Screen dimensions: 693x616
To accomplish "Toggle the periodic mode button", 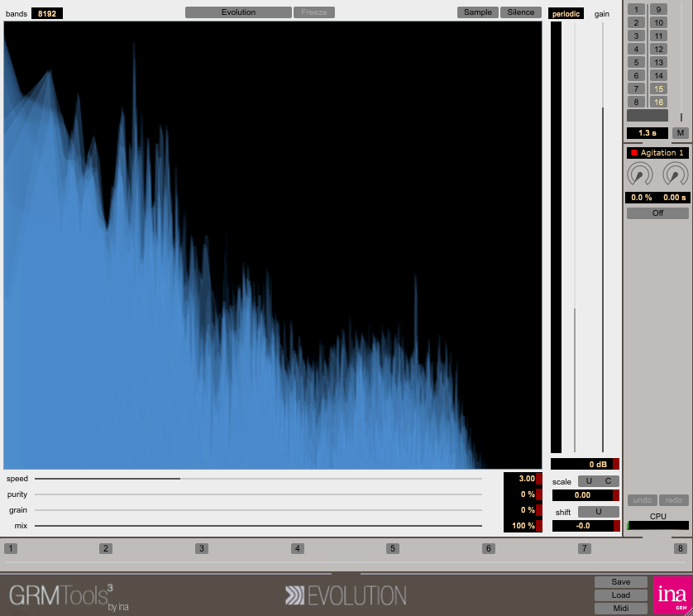I will [x=566, y=14].
